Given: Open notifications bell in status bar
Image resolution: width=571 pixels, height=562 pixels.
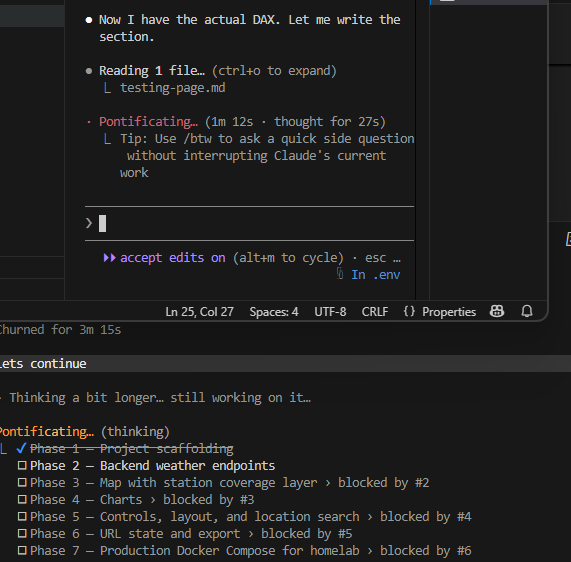Looking at the screenshot, I should (527, 311).
